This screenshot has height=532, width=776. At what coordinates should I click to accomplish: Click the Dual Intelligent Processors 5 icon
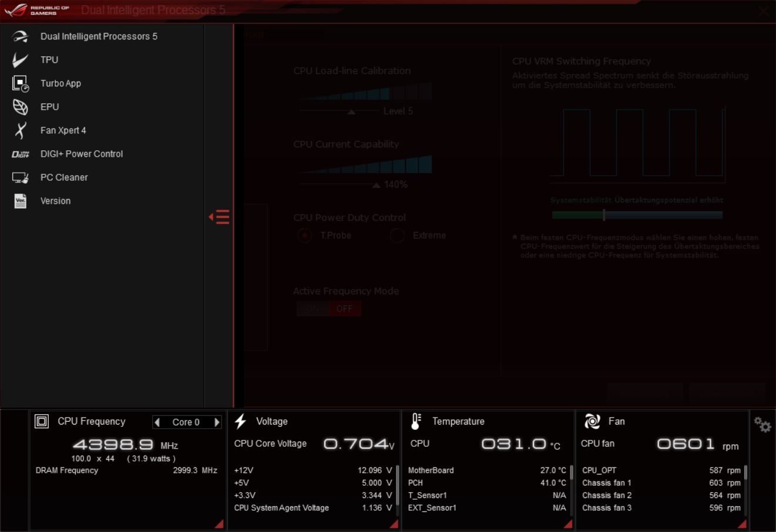pyautogui.click(x=20, y=36)
